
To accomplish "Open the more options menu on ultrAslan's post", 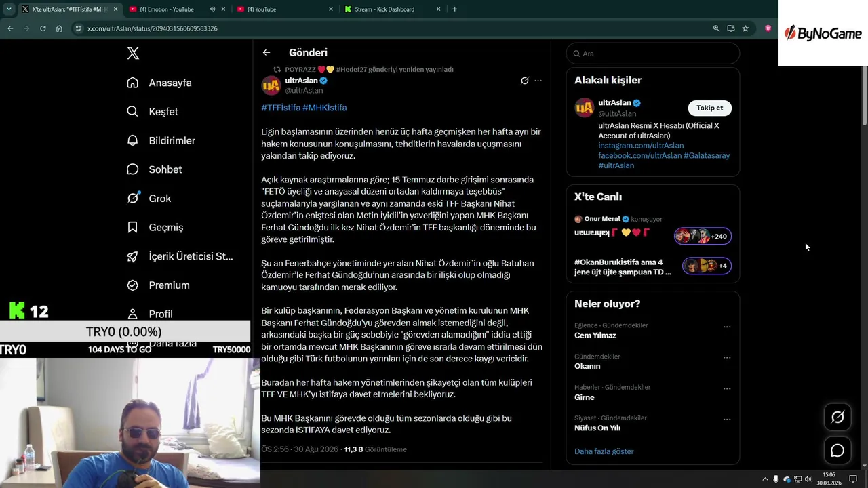I will tap(538, 81).
